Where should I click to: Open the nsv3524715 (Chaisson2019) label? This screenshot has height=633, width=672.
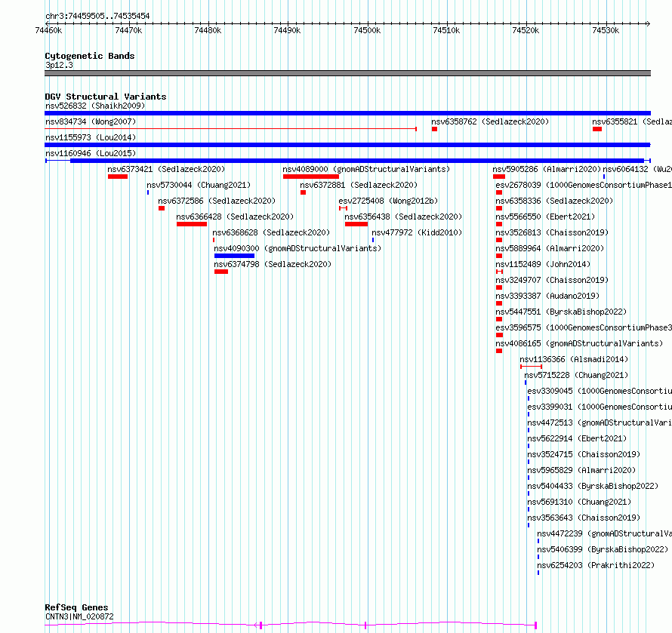click(x=584, y=454)
